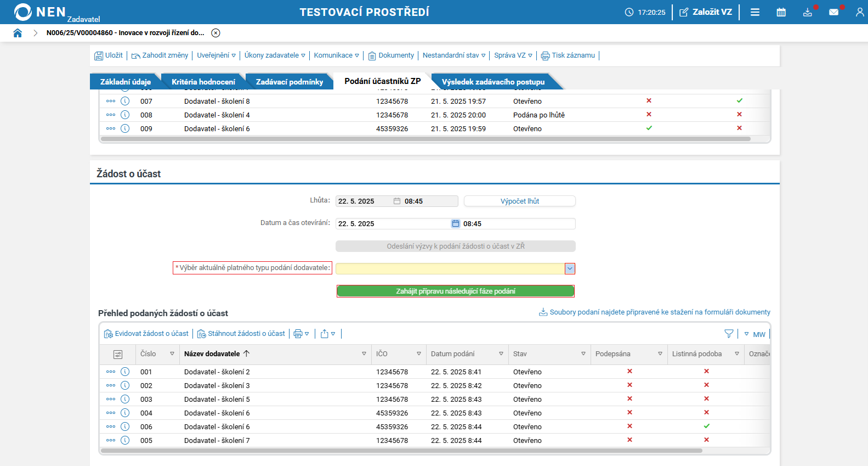Open Datum podání column filter arrow
This screenshot has height=466, width=868.
coord(501,354)
